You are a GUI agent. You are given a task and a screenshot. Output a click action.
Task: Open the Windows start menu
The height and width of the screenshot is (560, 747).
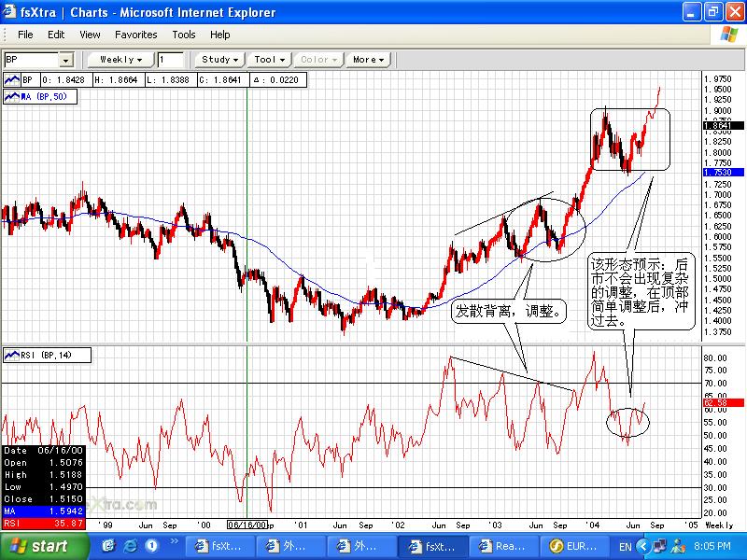coord(43,546)
